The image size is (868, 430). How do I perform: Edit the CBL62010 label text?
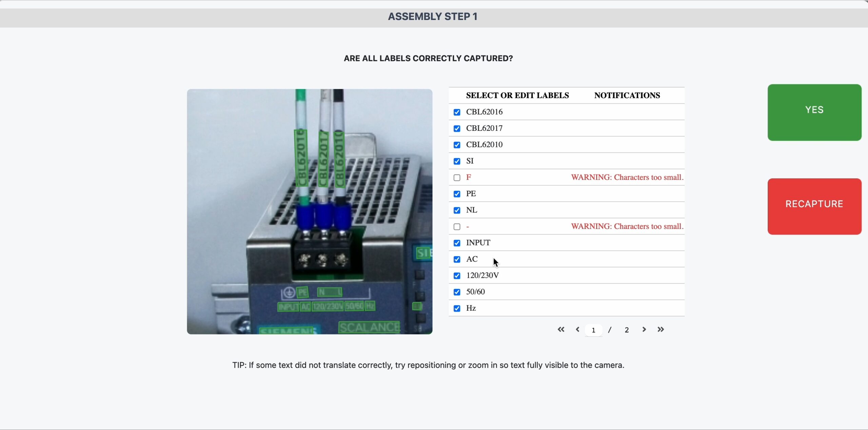[x=484, y=144]
